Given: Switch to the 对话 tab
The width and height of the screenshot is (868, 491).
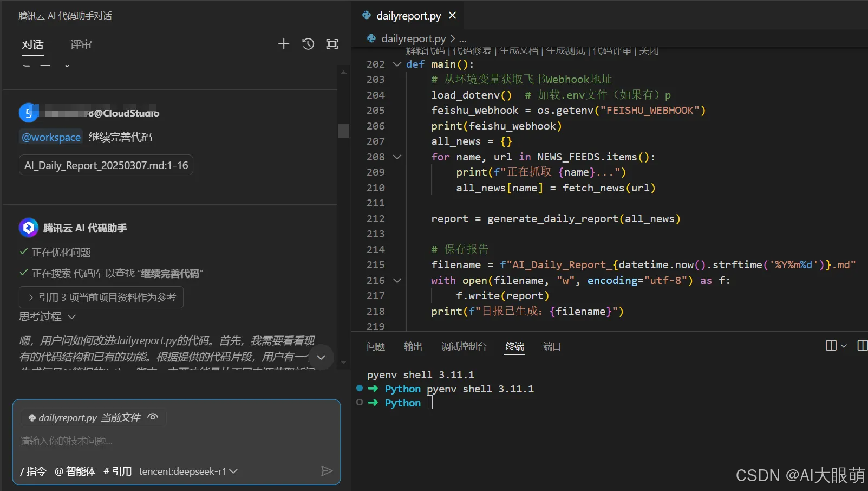Looking at the screenshot, I should [x=32, y=44].
